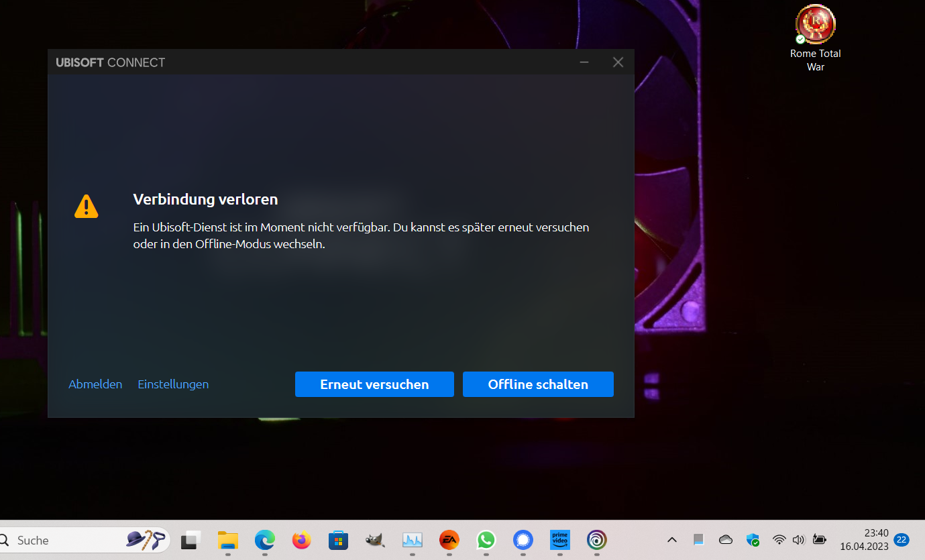Click the UBISOFT CONNECT title text
Screen dimensions: 925x560
coord(111,62)
